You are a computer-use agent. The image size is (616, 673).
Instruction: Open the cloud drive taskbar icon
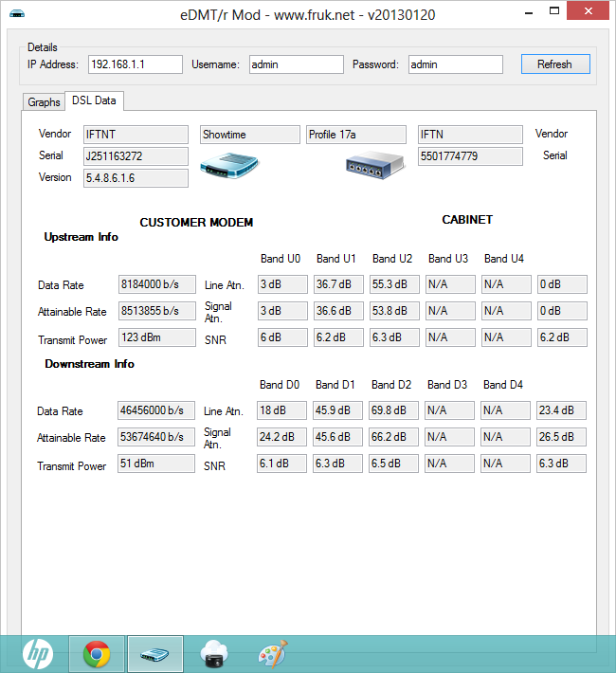click(214, 653)
